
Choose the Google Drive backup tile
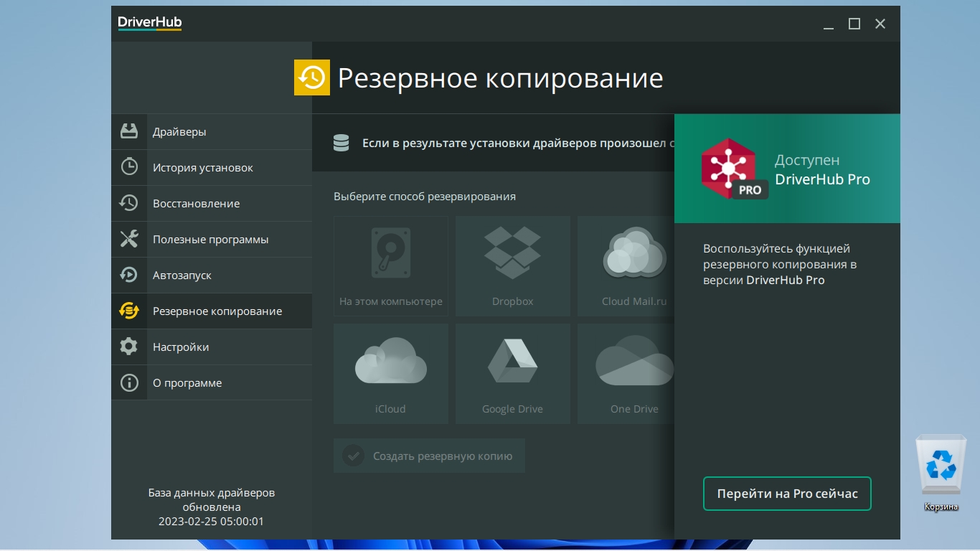tap(513, 374)
